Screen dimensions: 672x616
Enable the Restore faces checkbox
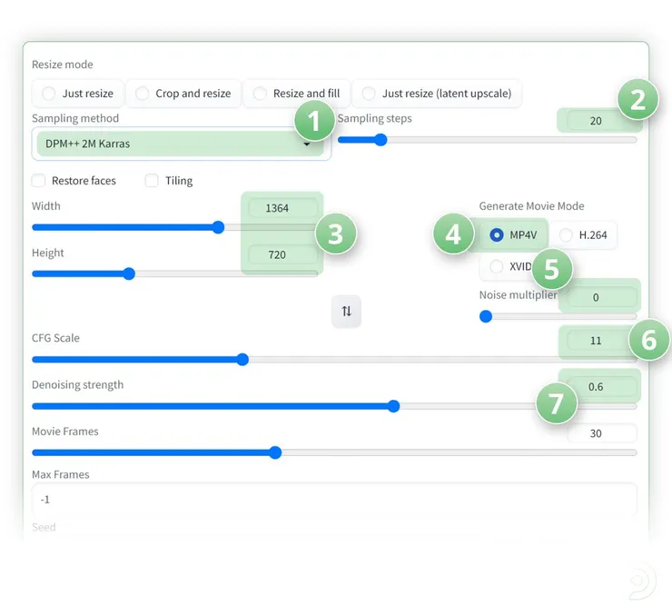tap(39, 181)
